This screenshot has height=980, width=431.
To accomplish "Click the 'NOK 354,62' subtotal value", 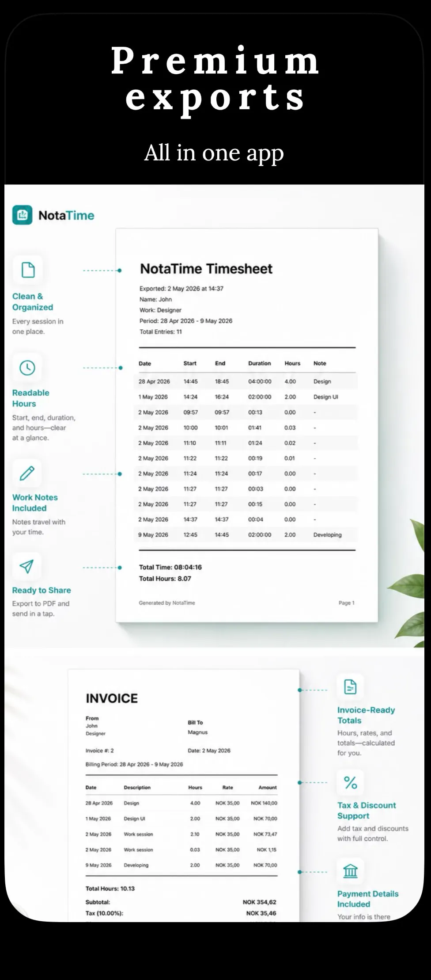I will tap(260, 902).
